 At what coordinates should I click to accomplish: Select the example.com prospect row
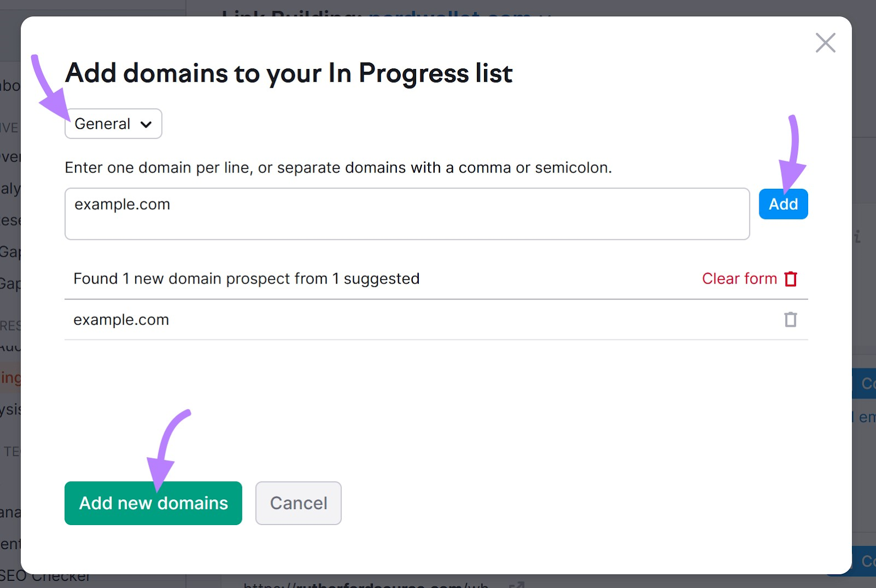[x=122, y=319]
